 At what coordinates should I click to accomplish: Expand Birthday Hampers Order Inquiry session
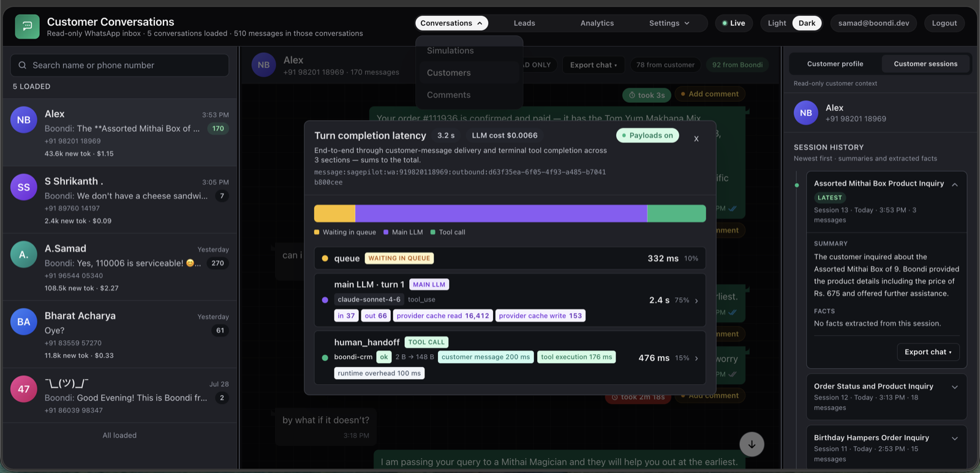click(954, 439)
